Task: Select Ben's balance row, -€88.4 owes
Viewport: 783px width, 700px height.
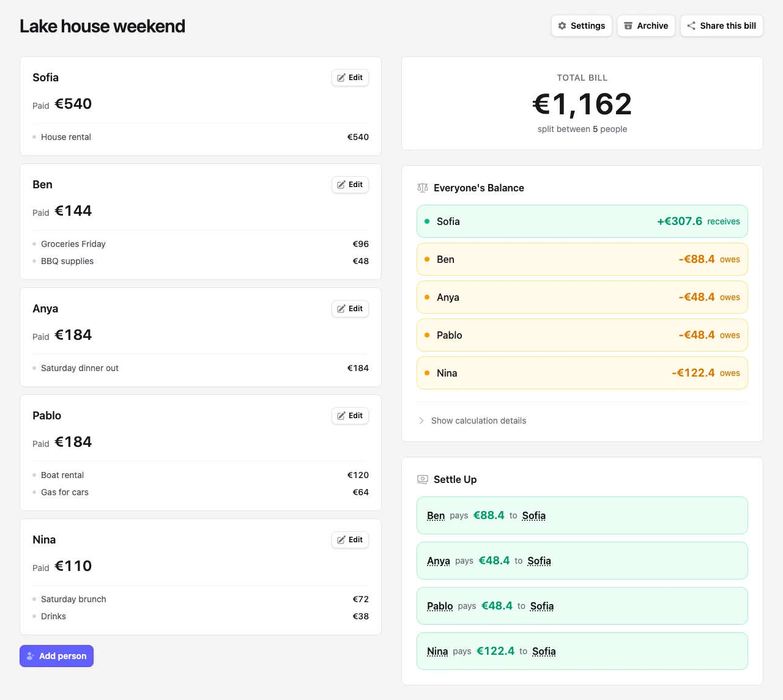Action: click(582, 259)
